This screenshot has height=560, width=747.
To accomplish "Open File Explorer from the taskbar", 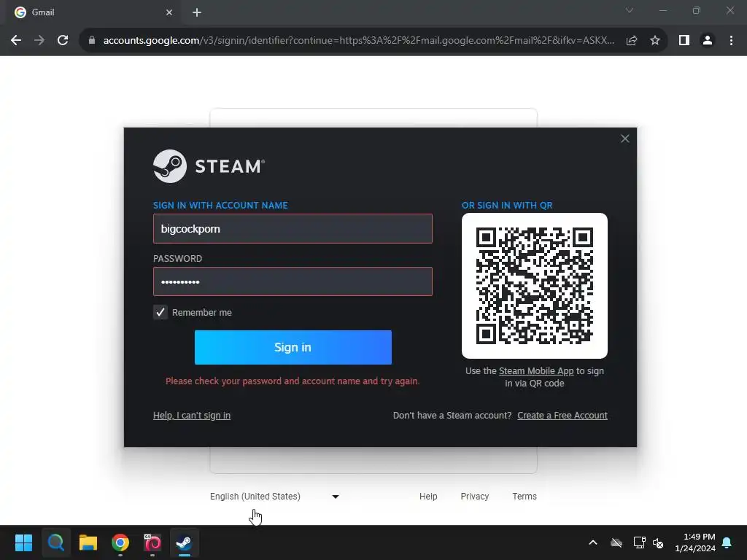I will click(88, 542).
